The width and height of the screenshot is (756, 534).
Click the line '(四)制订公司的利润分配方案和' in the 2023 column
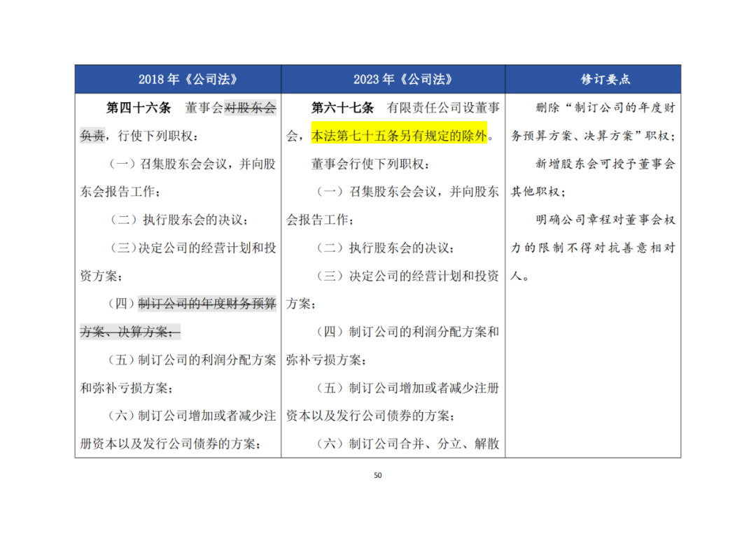[407, 332]
